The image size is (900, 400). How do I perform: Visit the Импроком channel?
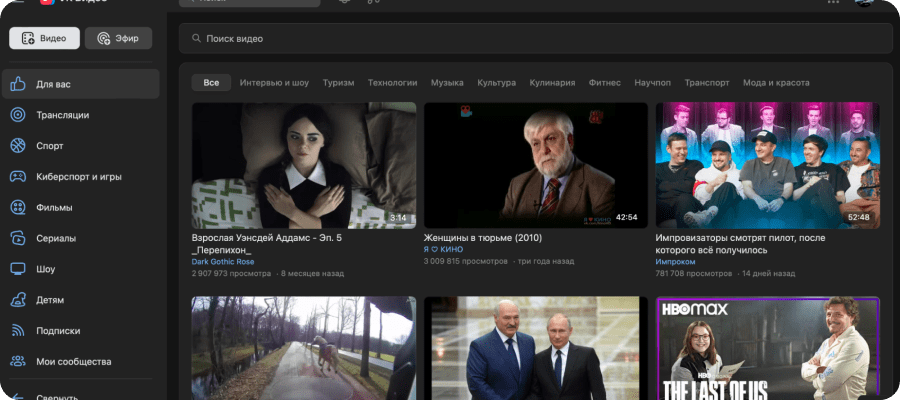675,262
